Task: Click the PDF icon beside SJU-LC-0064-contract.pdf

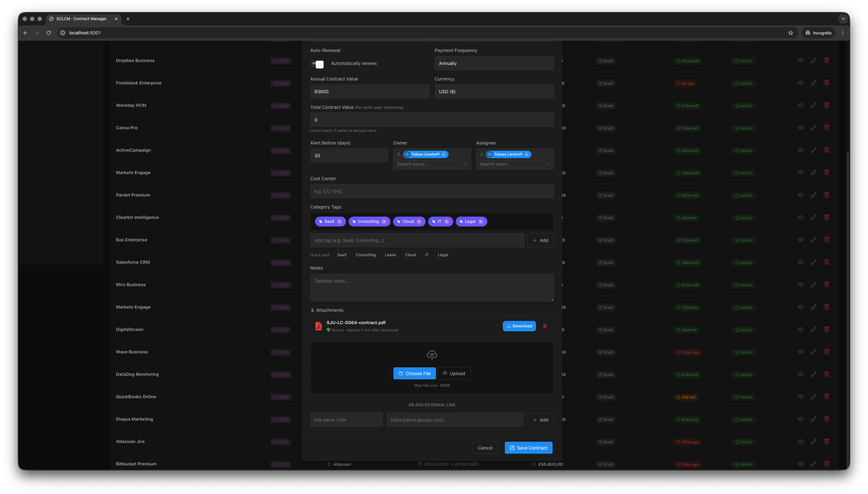Action: 318,326
